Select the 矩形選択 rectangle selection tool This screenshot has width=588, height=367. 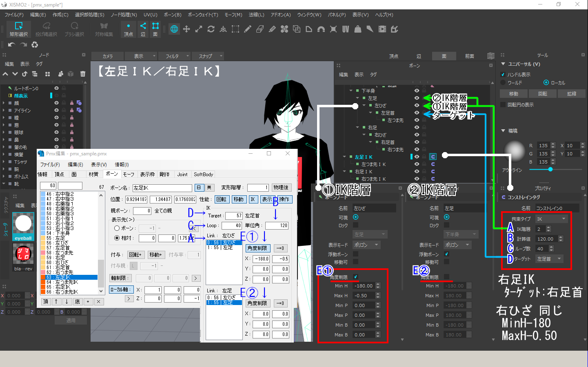[19, 29]
